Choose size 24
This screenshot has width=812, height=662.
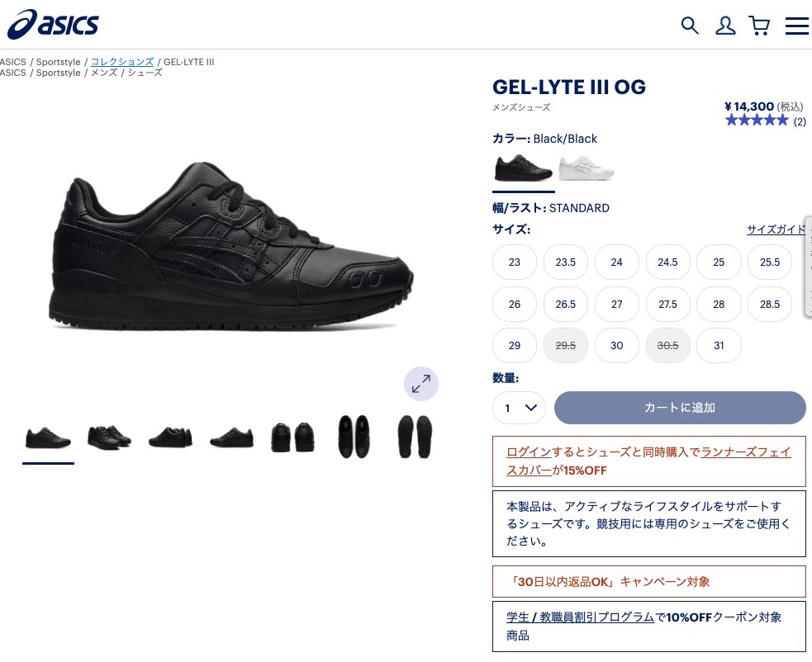[616, 262]
